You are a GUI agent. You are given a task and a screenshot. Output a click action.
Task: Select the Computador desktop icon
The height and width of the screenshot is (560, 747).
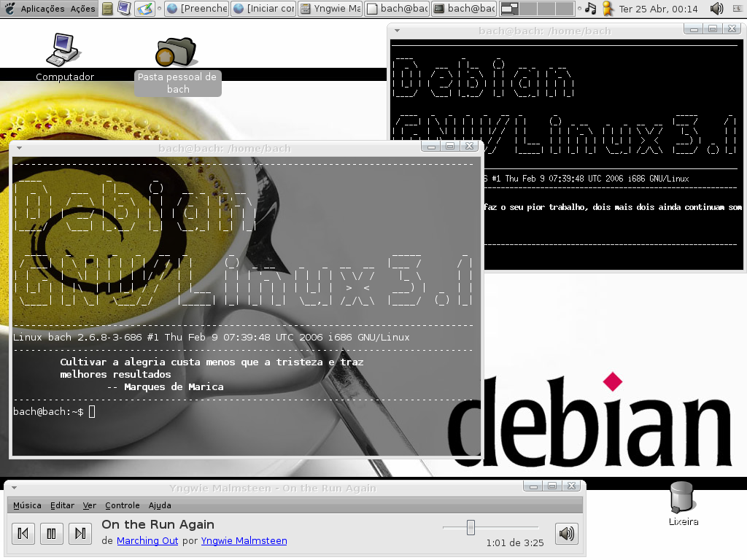coord(64,57)
